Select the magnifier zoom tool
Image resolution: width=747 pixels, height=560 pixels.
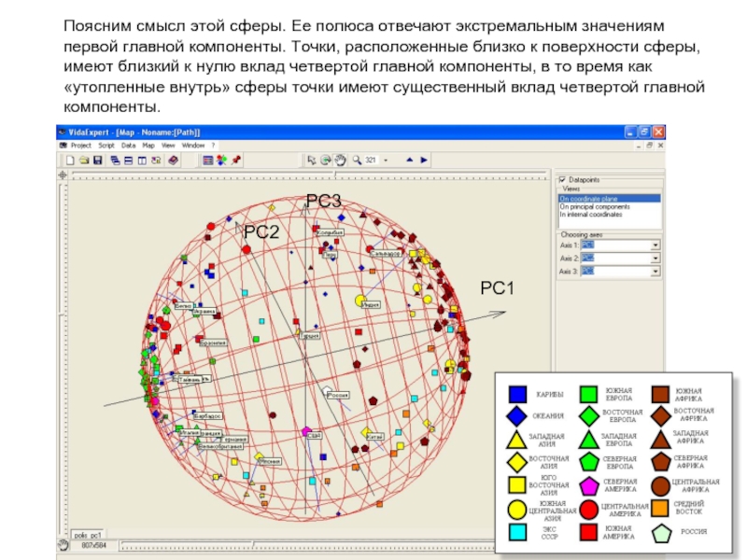(x=357, y=160)
